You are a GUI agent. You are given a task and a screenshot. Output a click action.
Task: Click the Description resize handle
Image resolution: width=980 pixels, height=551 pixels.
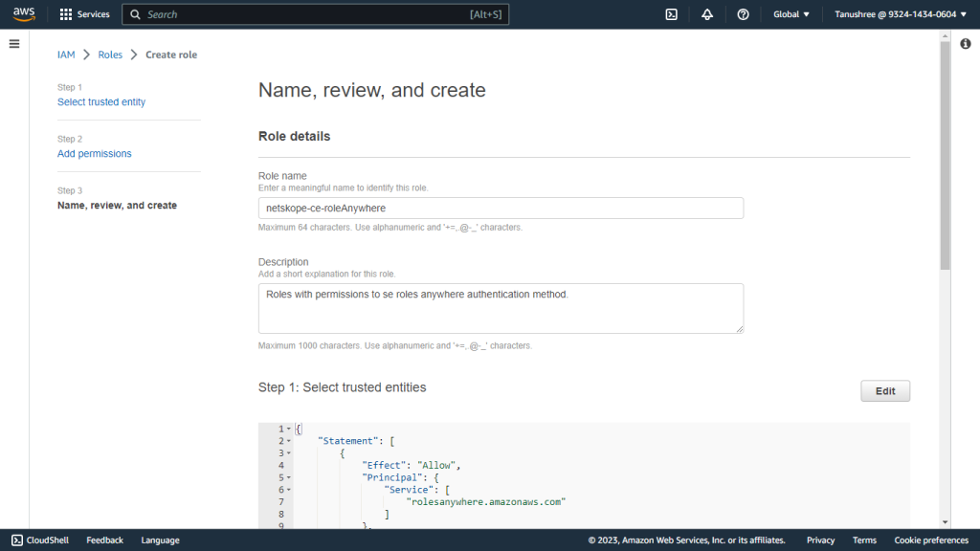(x=740, y=329)
